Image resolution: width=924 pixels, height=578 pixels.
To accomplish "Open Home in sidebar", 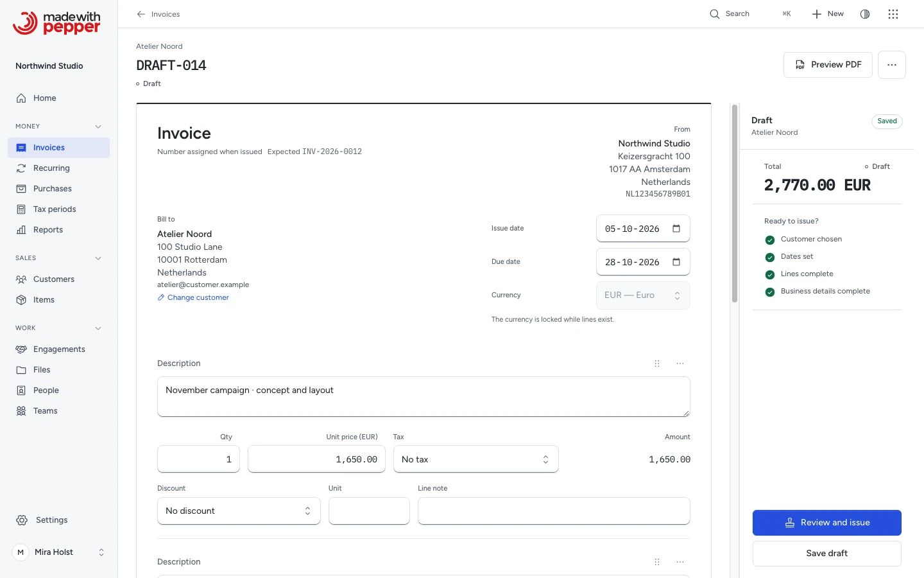I will tap(59, 98).
